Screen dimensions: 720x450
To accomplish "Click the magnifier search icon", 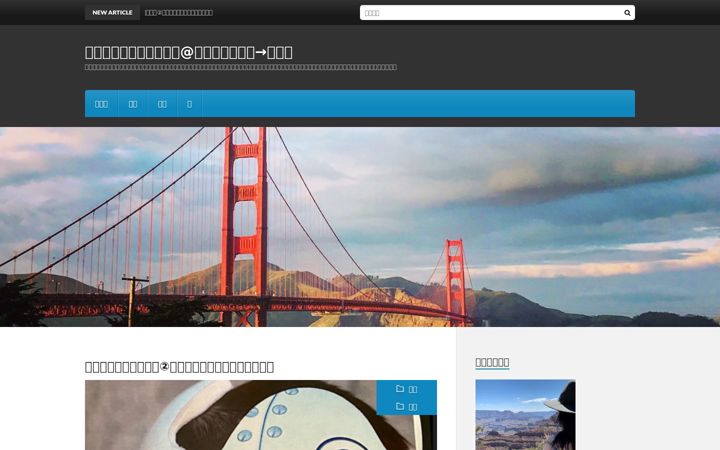I will [x=627, y=13].
